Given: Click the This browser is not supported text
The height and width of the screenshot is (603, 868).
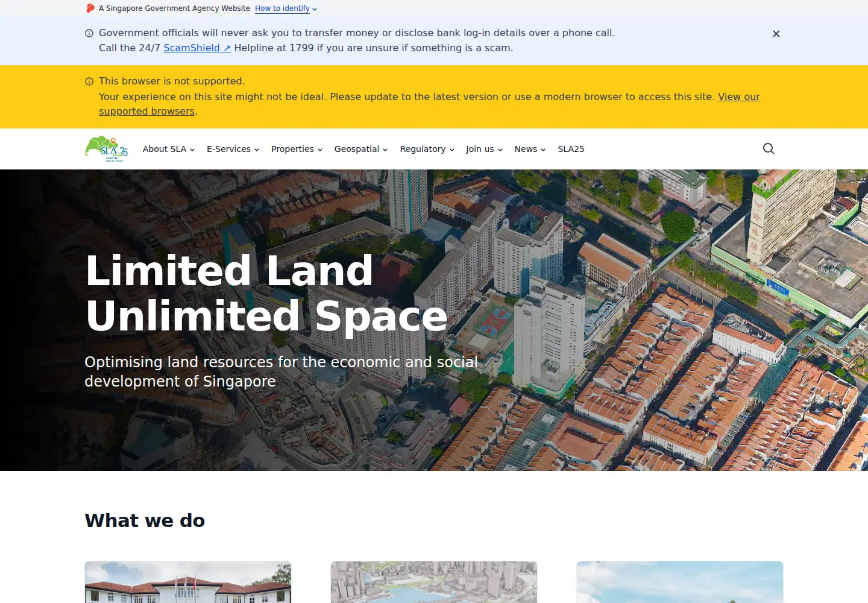Looking at the screenshot, I should point(172,81).
